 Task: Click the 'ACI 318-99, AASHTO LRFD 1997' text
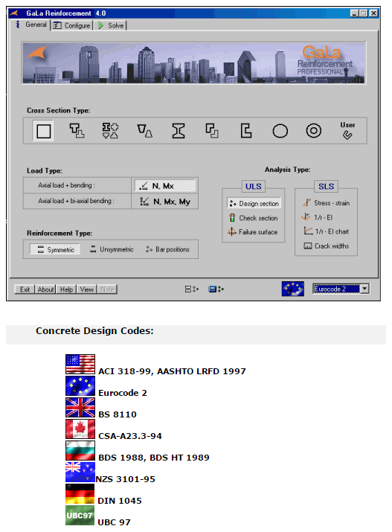(x=172, y=371)
